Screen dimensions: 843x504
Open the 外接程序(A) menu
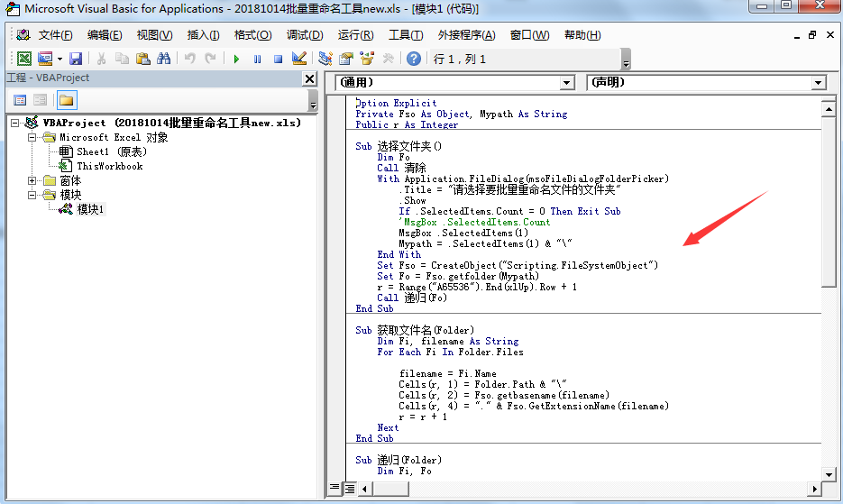coord(466,35)
